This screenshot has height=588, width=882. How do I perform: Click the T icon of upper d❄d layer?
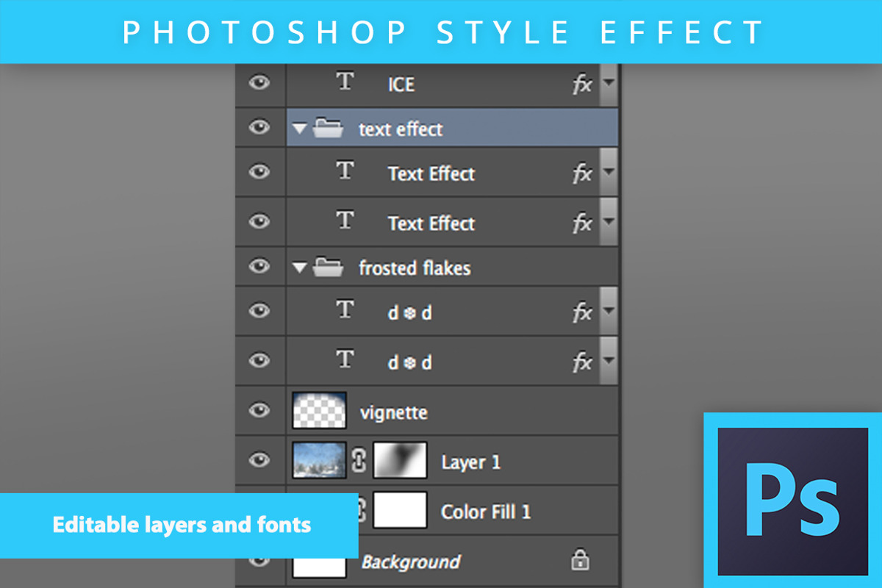coord(345,309)
